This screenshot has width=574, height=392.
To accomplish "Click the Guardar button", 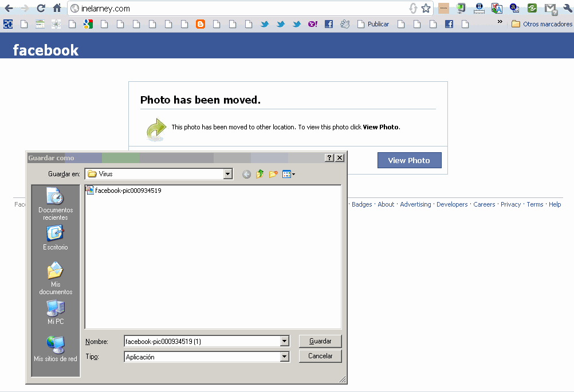I will click(320, 341).
